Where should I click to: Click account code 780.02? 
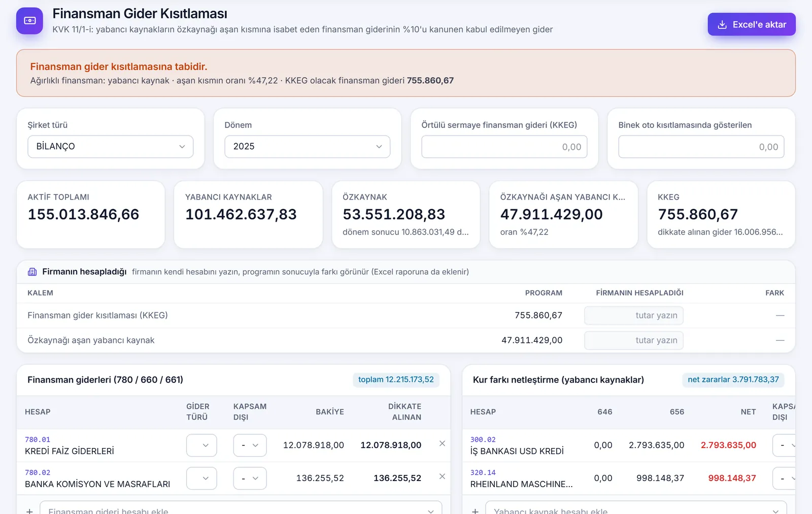pos(38,472)
